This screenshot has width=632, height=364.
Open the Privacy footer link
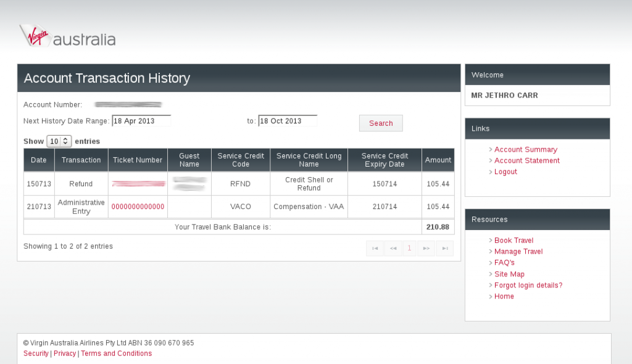(64, 354)
